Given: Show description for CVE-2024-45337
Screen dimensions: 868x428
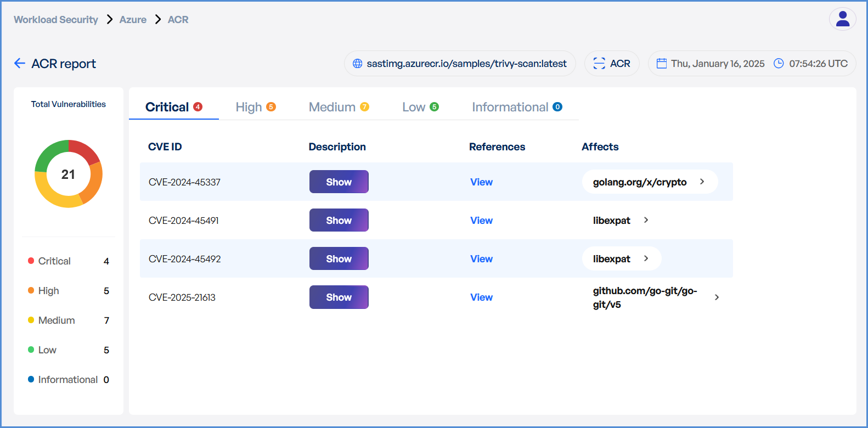Looking at the screenshot, I should point(339,182).
